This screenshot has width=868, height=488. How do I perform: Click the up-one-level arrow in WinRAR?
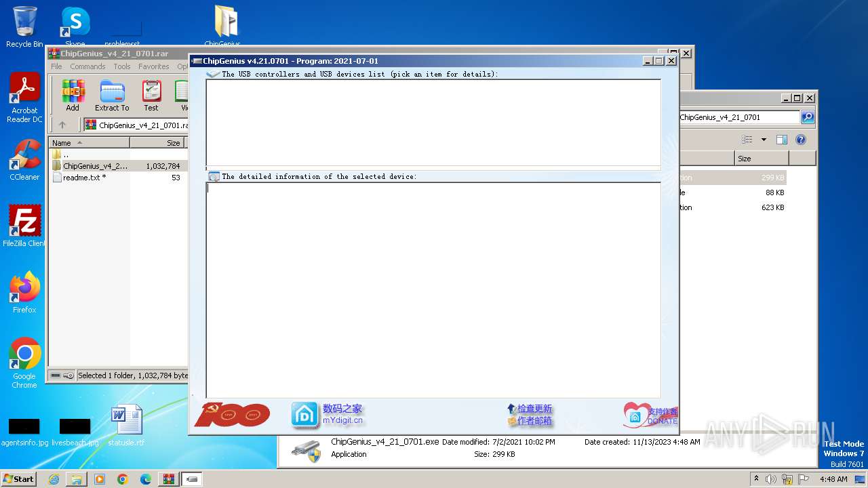(x=62, y=125)
